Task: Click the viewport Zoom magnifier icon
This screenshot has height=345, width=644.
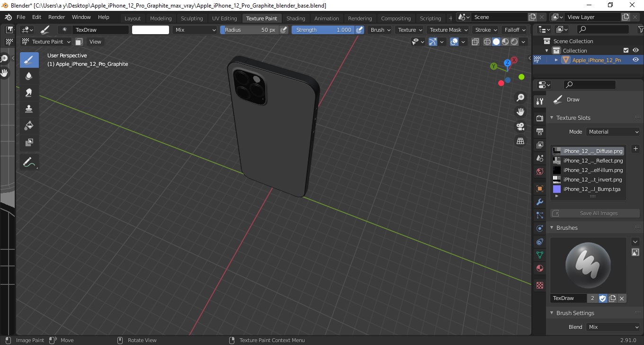Action: point(520,97)
